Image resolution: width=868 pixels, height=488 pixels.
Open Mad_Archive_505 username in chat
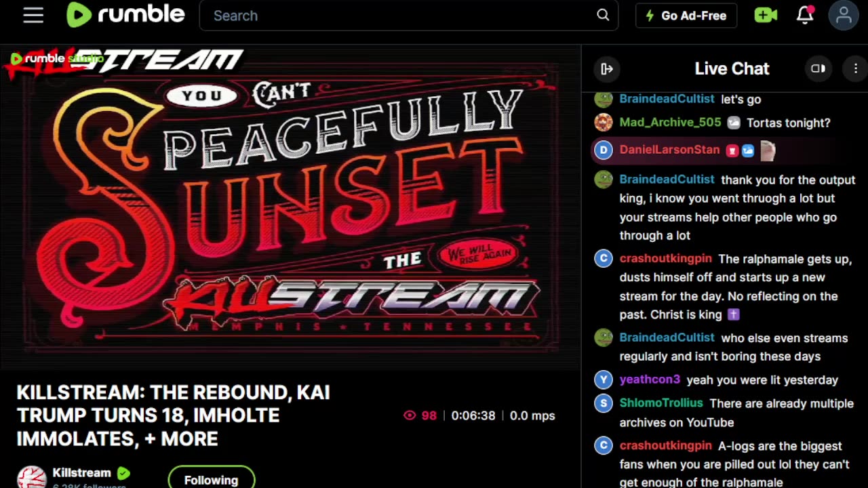click(670, 123)
